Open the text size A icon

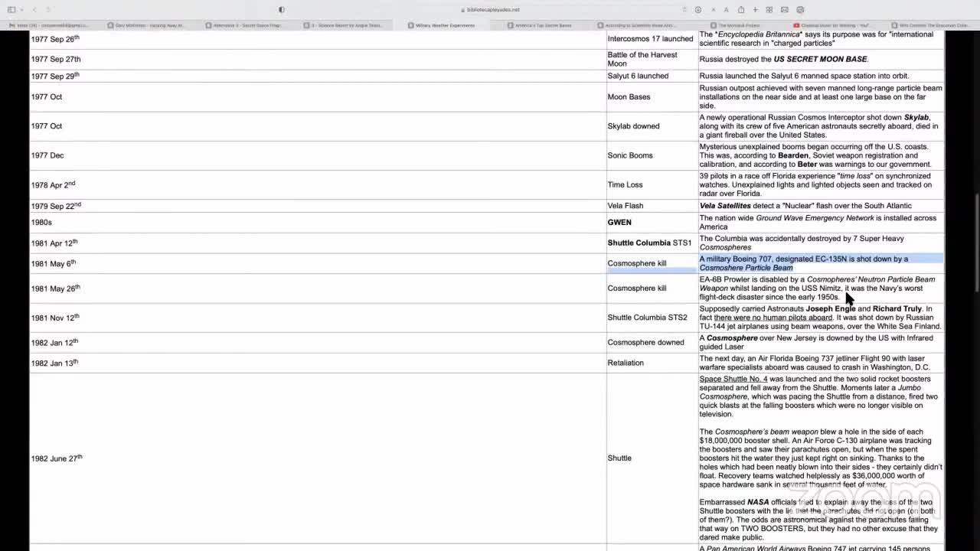[726, 9]
